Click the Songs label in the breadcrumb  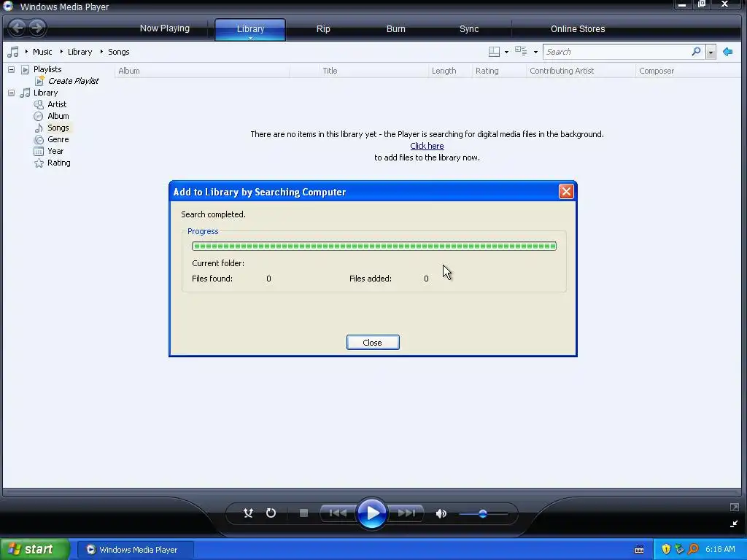[119, 52]
